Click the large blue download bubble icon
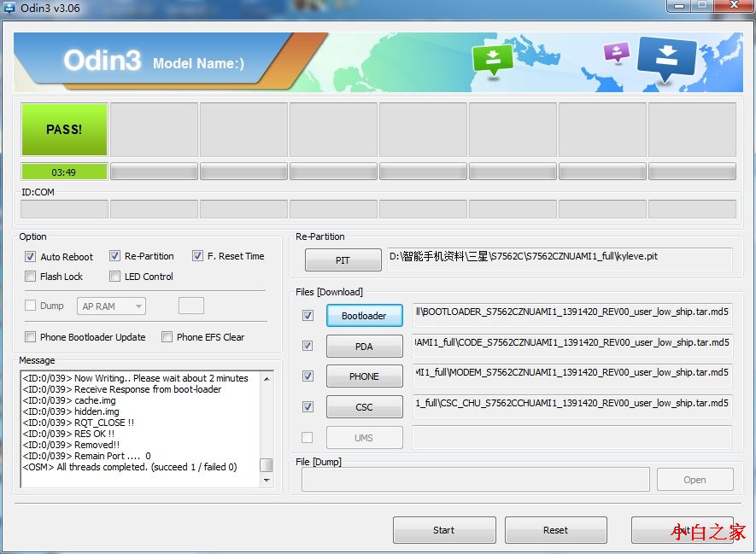756x554 pixels. (667, 59)
